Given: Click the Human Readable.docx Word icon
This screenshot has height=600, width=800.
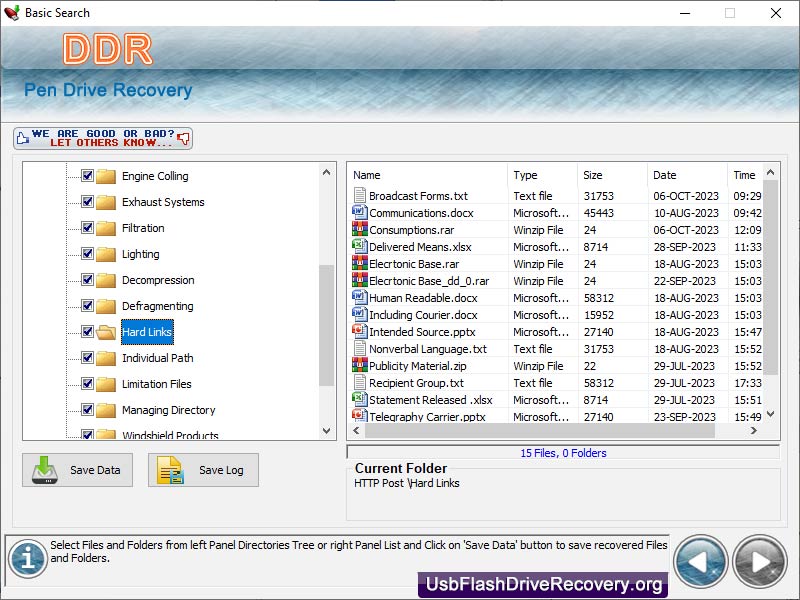Looking at the screenshot, I should click(360, 297).
